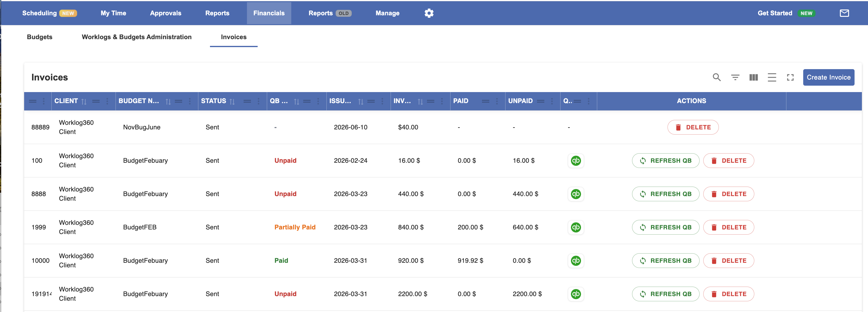This screenshot has height=312, width=868.
Task: Open BUDGET N... column options menu
Action: tap(190, 101)
